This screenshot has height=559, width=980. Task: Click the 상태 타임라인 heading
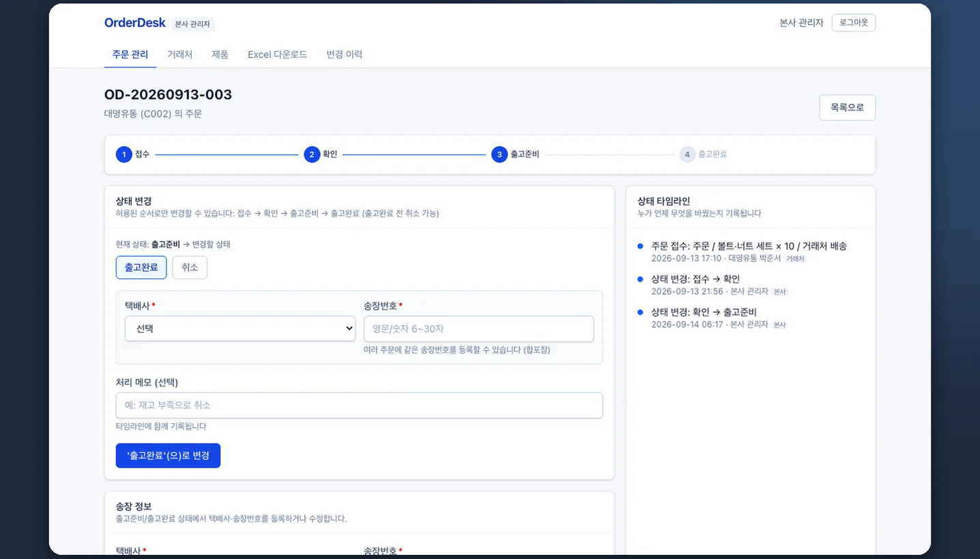(x=663, y=201)
